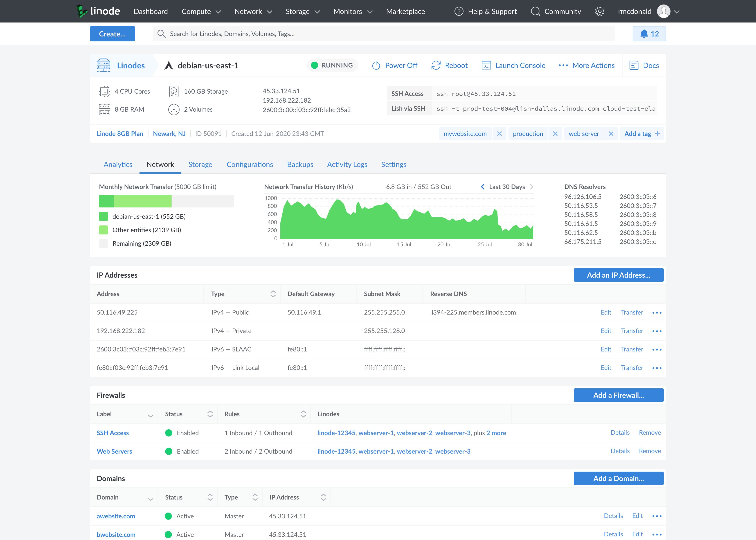Click the Linode logo

coord(98,11)
